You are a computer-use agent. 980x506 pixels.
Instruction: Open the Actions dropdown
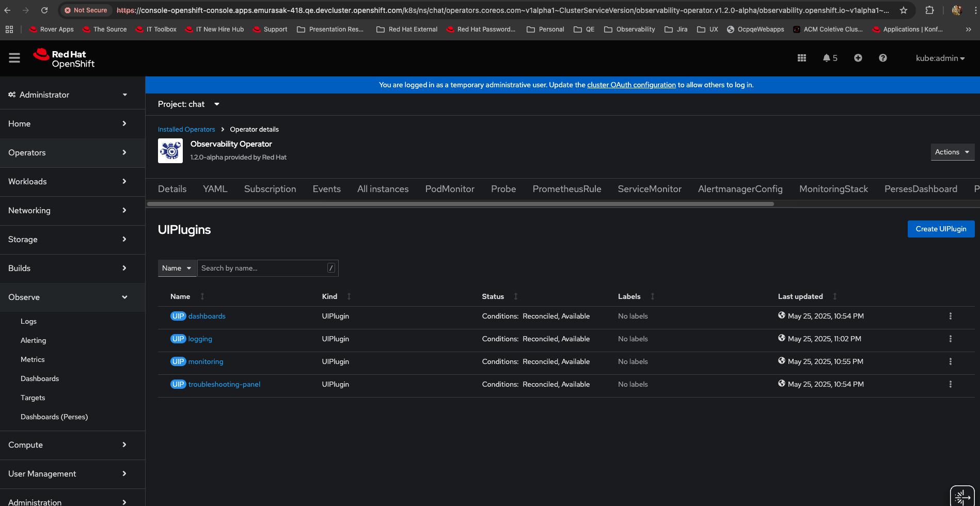click(x=952, y=152)
